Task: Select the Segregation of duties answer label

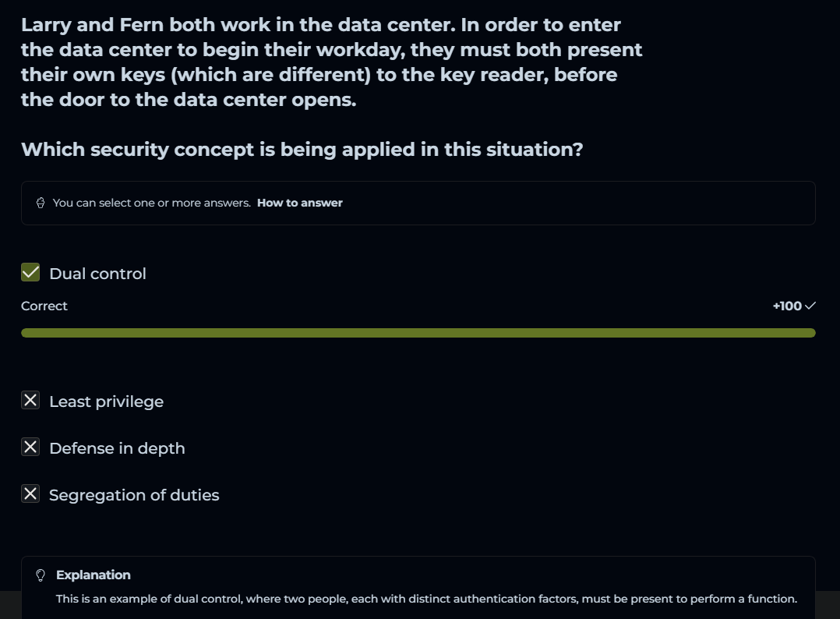Action: coord(134,495)
